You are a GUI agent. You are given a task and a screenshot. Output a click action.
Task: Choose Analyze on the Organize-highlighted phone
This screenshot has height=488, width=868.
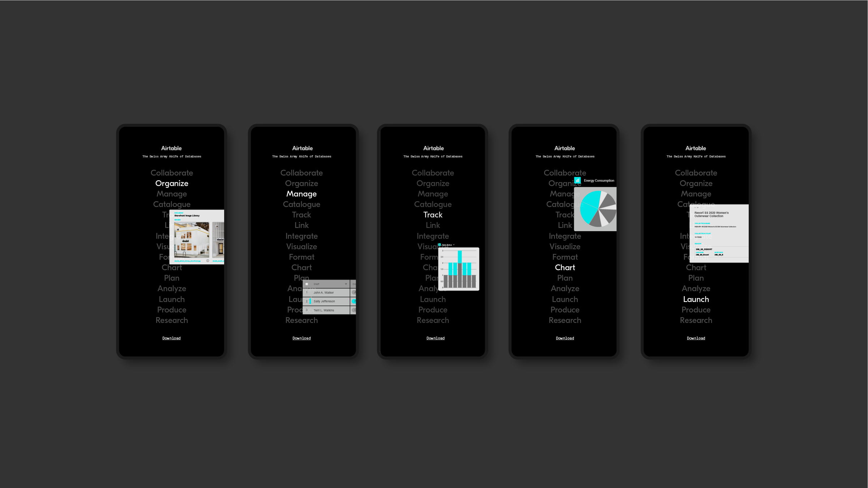coord(172,289)
